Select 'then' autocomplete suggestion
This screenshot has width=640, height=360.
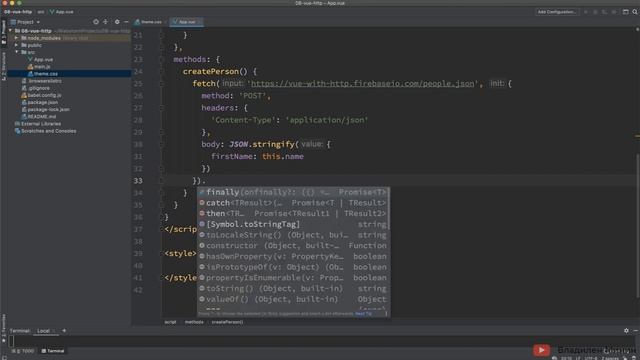293,213
